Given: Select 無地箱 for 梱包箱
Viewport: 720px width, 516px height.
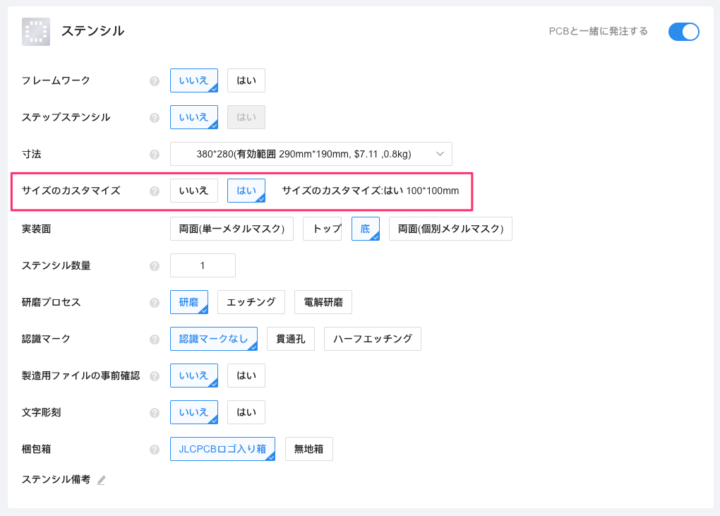Looking at the screenshot, I should coord(309,449).
